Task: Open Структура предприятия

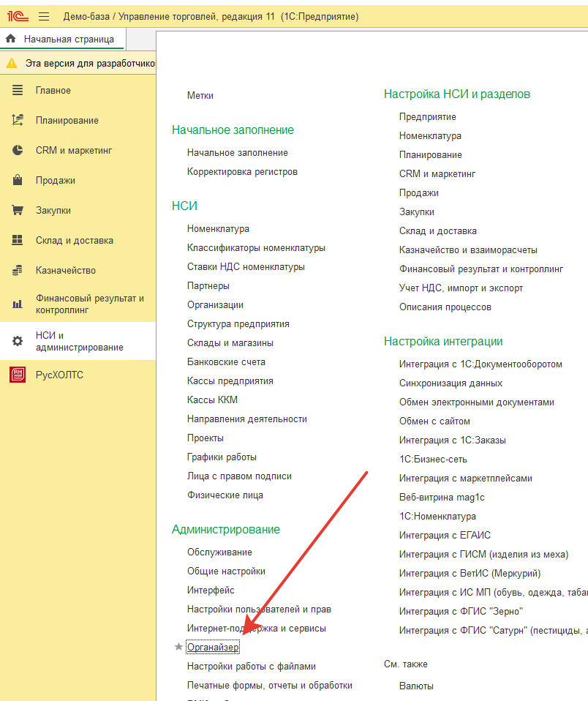Action: [x=238, y=323]
